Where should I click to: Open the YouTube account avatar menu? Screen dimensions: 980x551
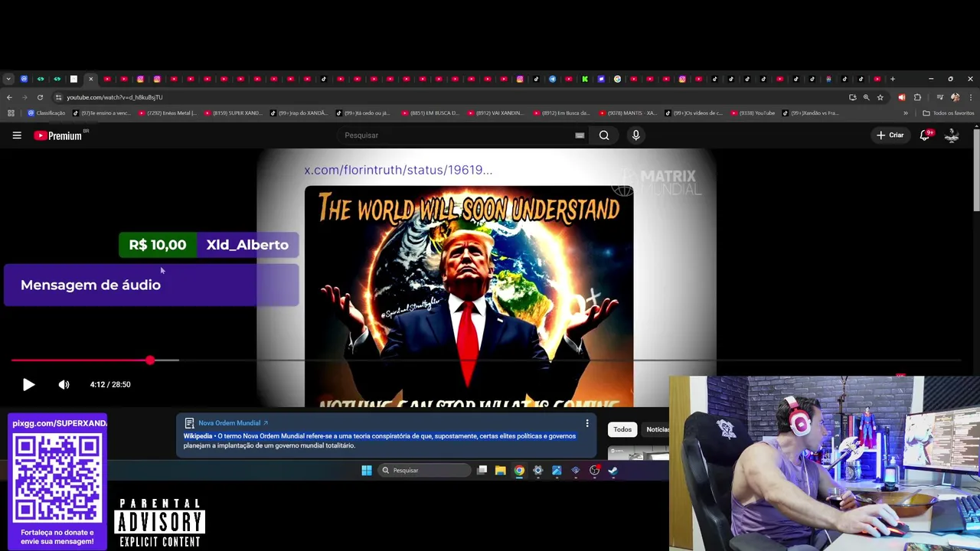point(952,135)
